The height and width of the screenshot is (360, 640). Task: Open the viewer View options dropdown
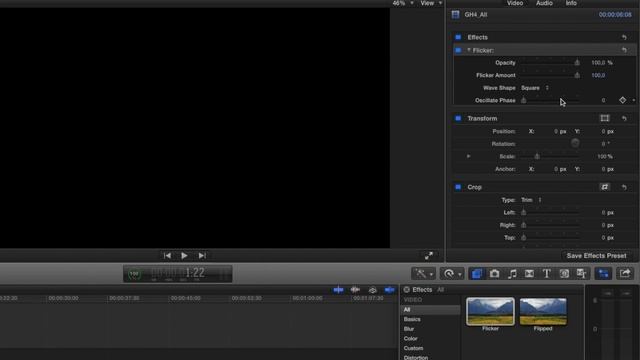click(431, 3)
